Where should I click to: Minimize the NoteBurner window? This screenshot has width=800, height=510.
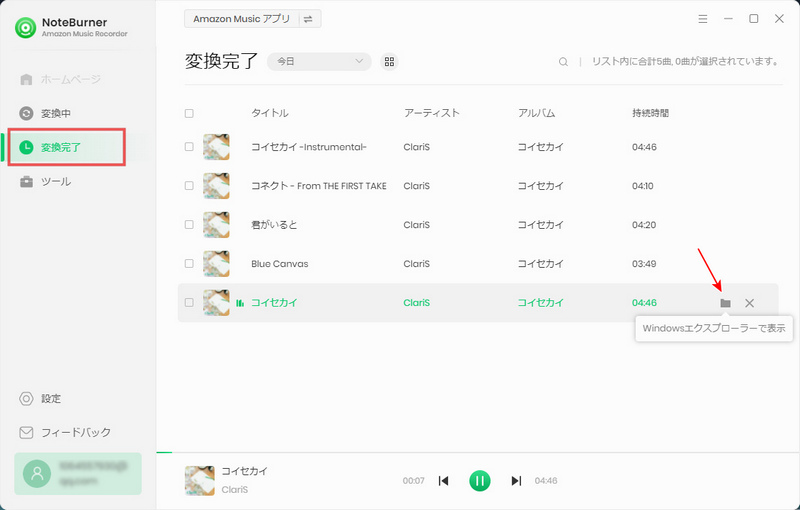tap(728, 19)
